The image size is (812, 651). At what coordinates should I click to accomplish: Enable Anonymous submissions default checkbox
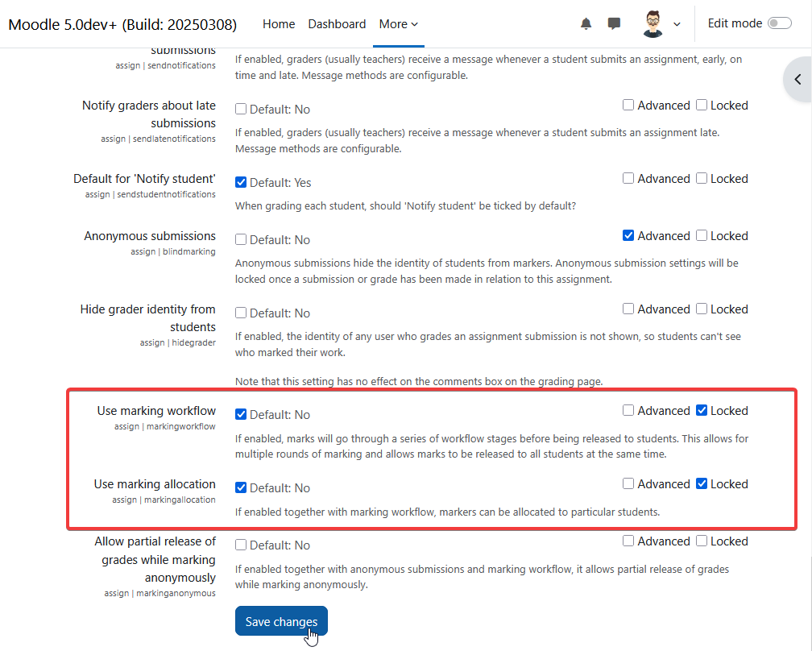pyautogui.click(x=241, y=239)
